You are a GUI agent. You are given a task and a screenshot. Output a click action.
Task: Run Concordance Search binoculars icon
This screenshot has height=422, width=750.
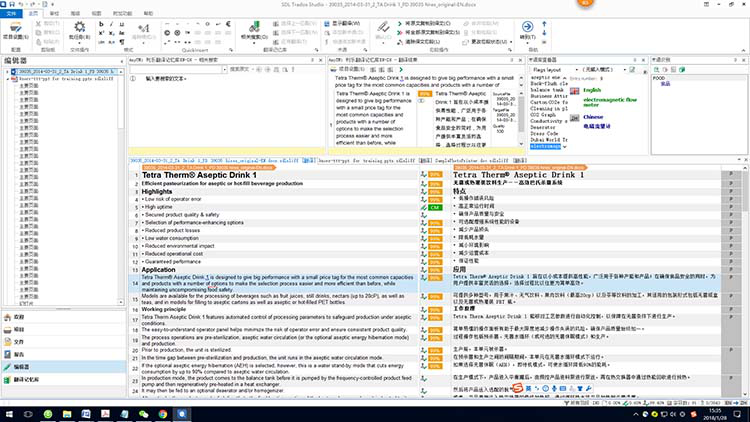254,26
